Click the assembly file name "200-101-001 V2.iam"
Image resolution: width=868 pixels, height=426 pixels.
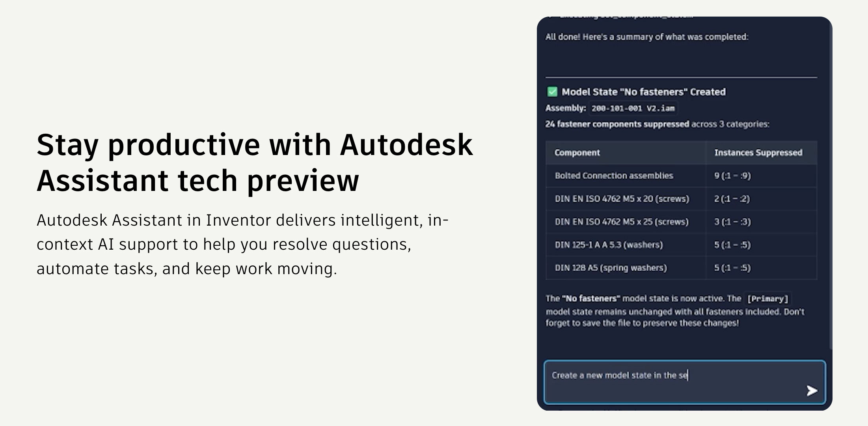(x=633, y=108)
